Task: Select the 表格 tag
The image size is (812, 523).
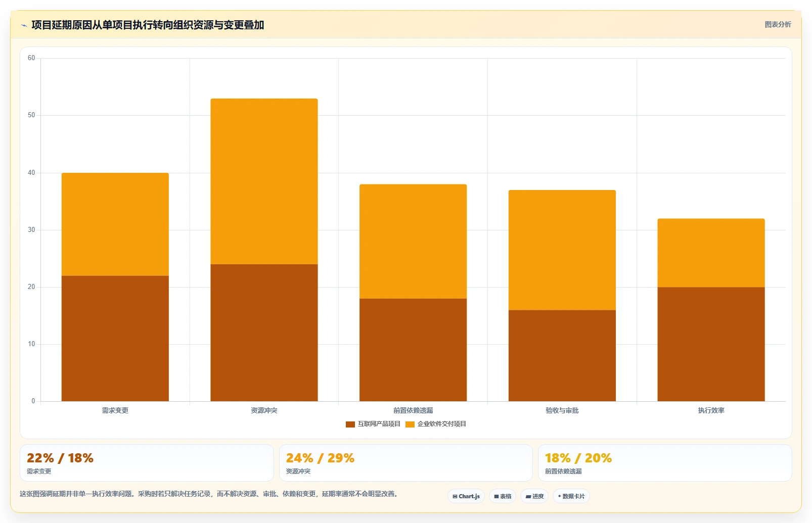Action: pyautogui.click(x=503, y=496)
